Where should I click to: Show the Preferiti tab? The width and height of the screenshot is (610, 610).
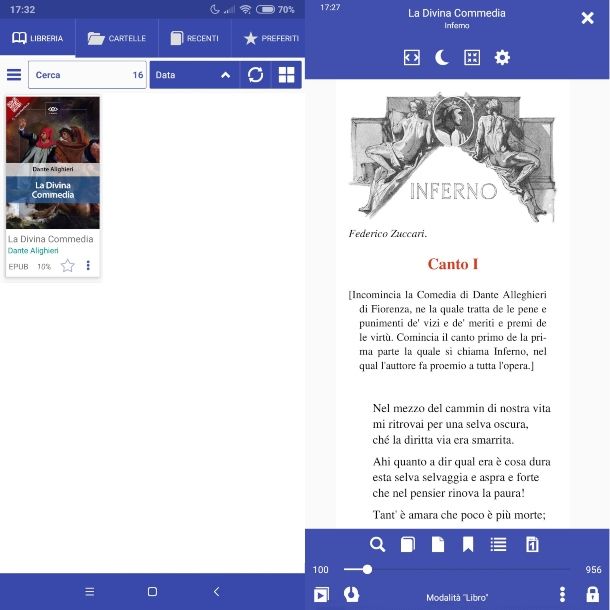(x=271, y=38)
